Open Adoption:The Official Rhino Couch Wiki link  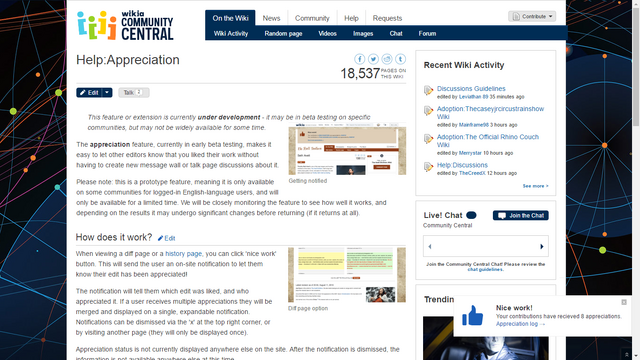[x=488, y=141]
